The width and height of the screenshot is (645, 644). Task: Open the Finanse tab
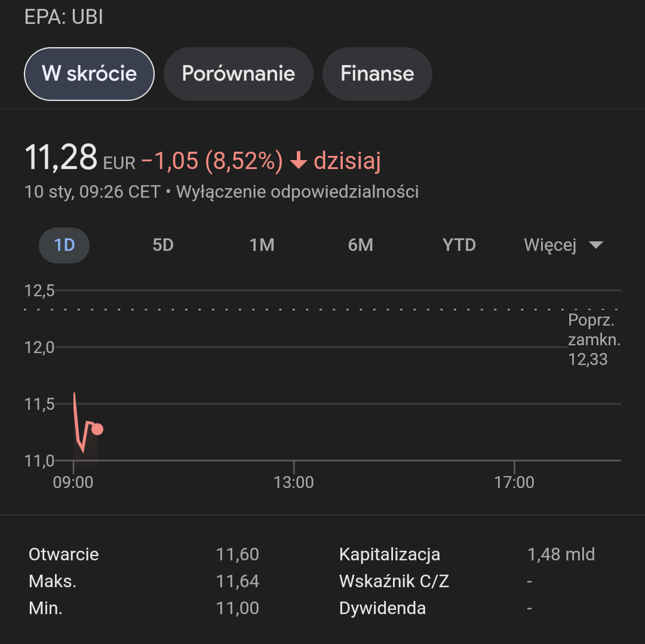(377, 74)
